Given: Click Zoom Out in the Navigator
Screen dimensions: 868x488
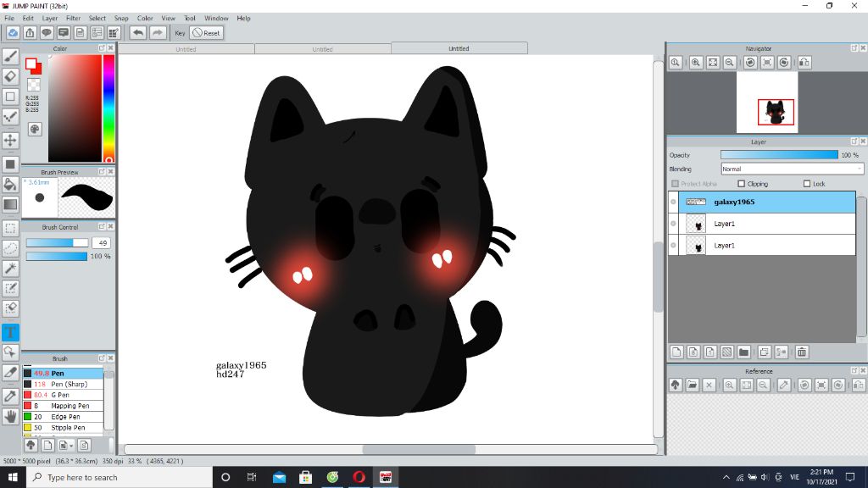Looking at the screenshot, I should tap(730, 63).
